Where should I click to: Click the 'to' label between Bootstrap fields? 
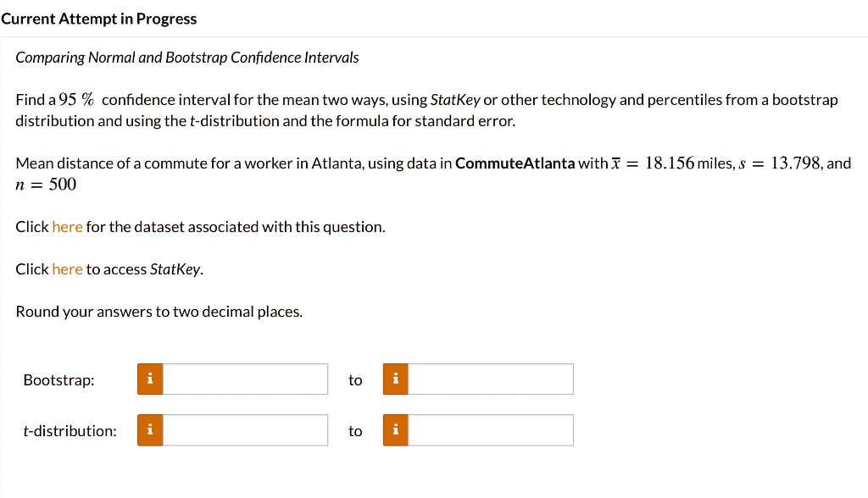(x=355, y=379)
